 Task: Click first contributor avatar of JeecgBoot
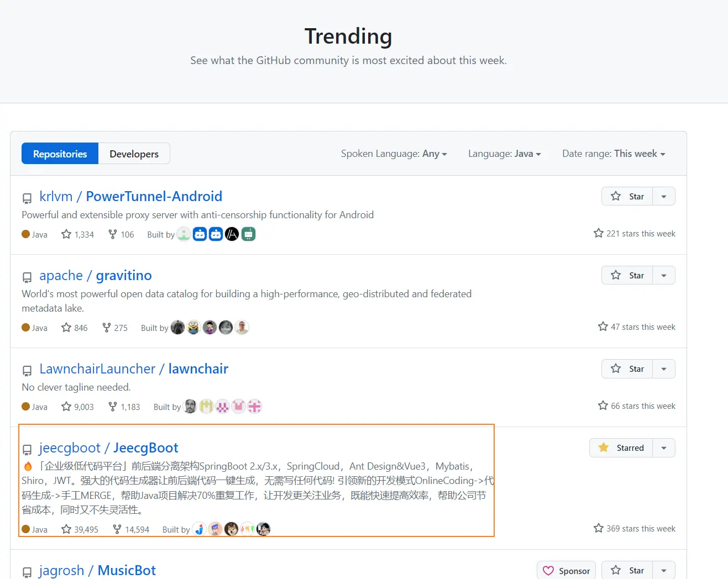point(199,529)
